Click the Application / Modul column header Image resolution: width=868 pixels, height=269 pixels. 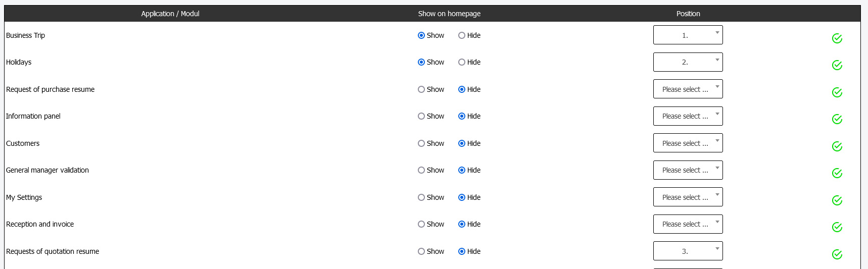click(170, 14)
